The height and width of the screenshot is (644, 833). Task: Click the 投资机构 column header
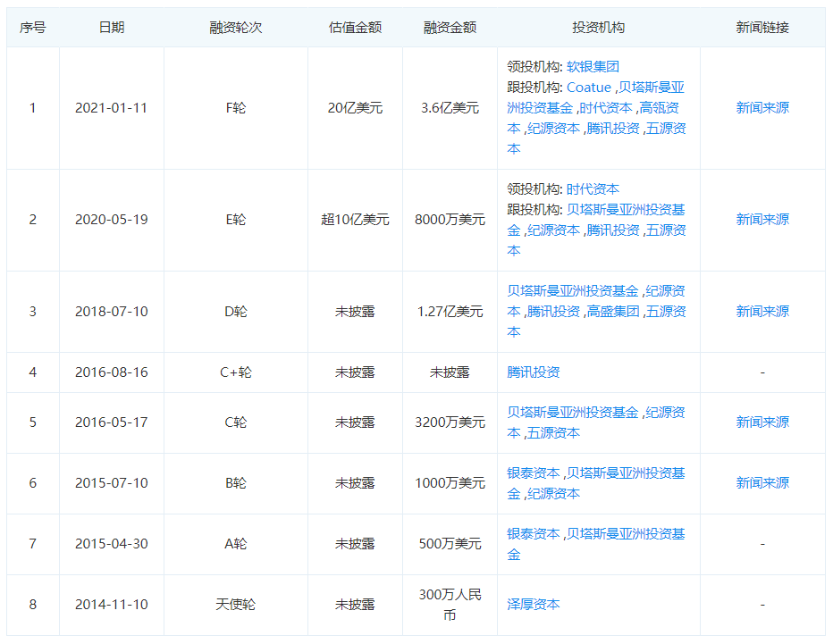(x=599, y=28)
